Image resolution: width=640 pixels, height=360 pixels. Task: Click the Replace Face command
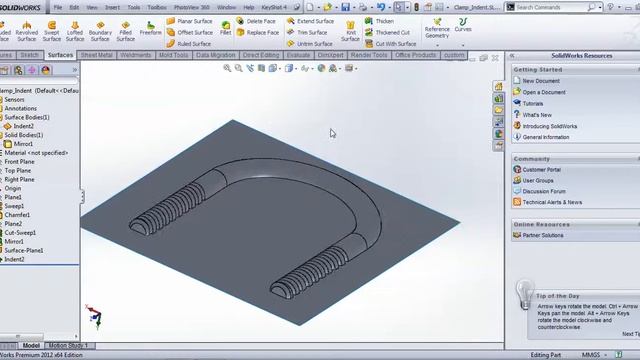258,32
